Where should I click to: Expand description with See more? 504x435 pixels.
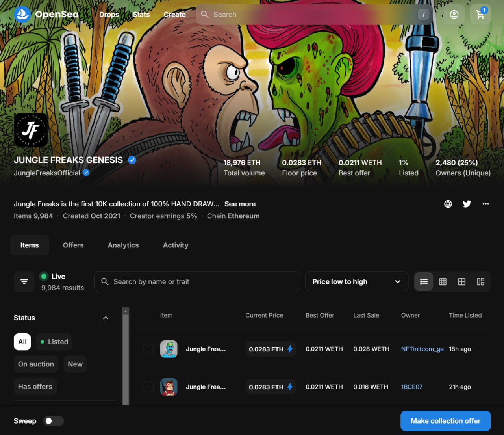coord(240,204)
